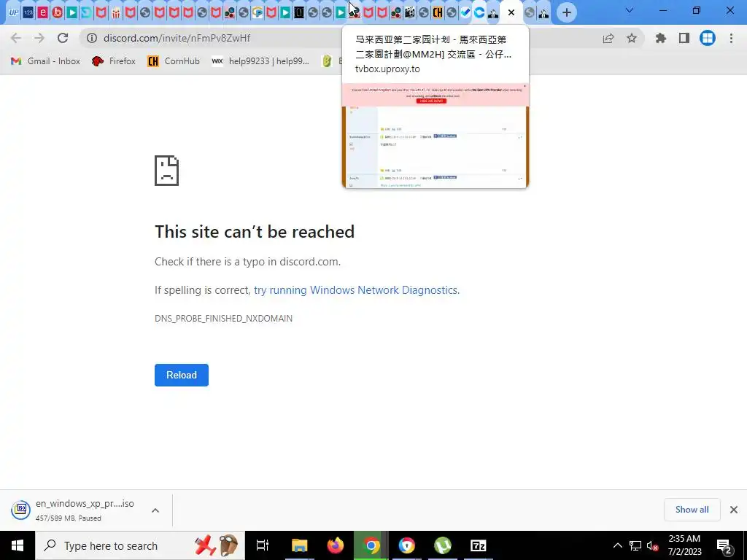
Task: Open the shield browser icon on taskbar
Action: tap(407, 545)
